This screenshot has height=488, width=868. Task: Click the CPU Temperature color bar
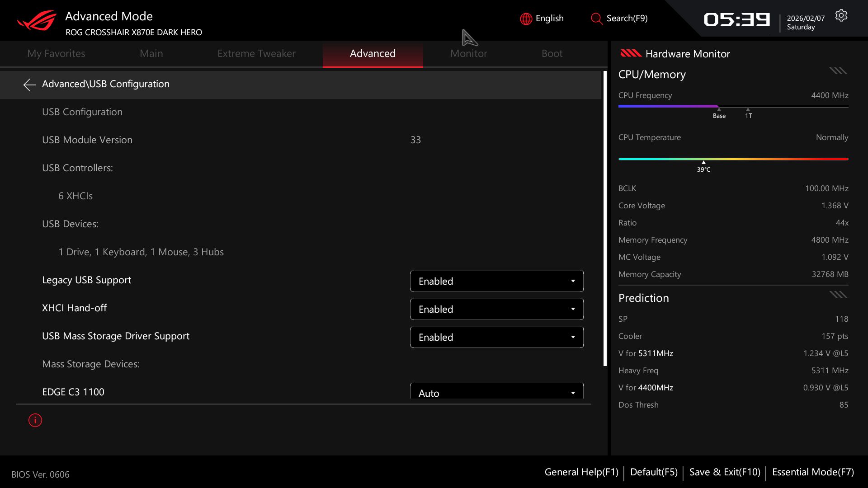pos(733,159)
